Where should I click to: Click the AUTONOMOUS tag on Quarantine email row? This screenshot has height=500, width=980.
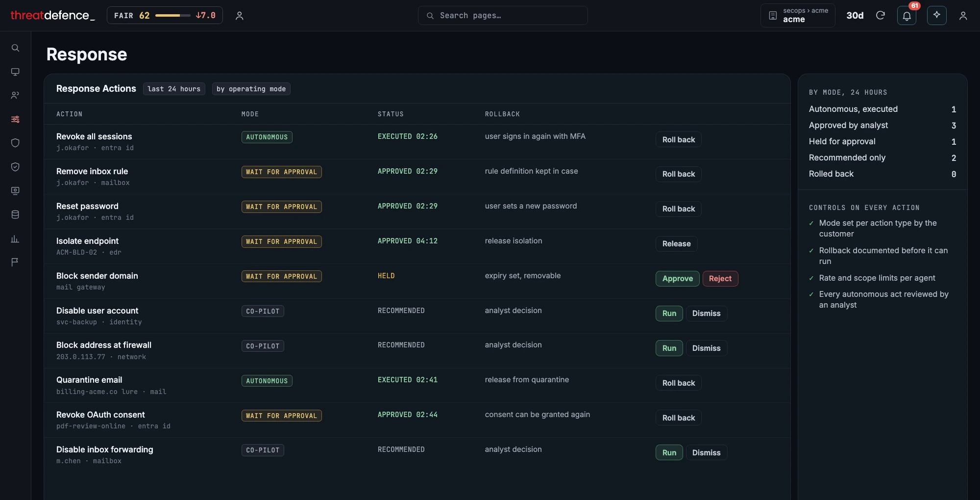(267, 381)
